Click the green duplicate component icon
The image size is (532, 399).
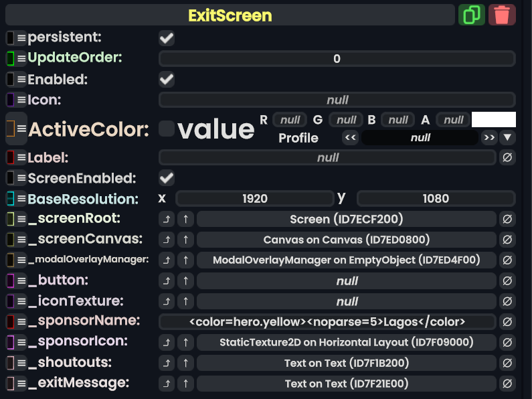[x=471, y=15]
